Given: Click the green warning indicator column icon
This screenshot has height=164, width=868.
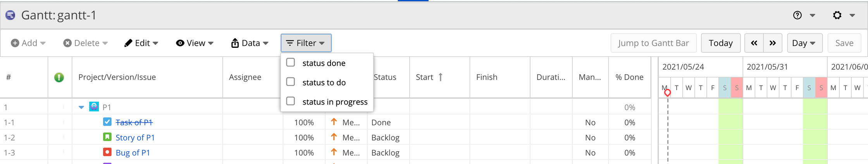Looking at the screenshot, I should tap(59, 77).
